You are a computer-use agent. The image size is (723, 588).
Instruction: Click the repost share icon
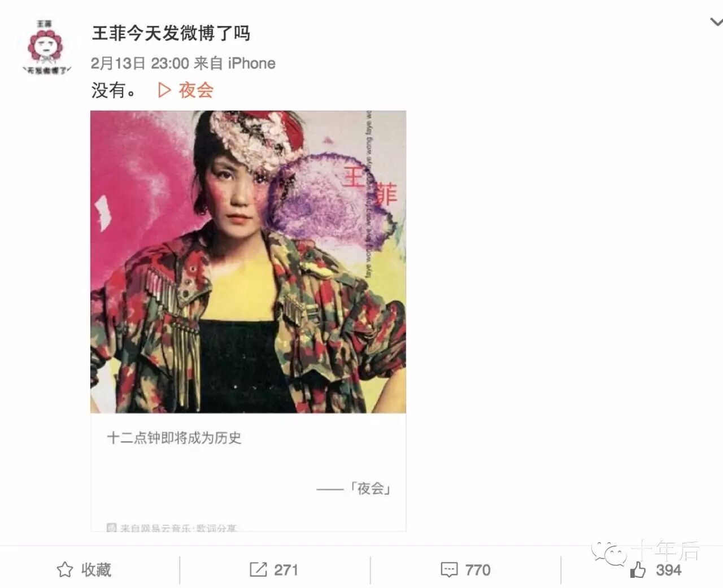tap(258, 569)
